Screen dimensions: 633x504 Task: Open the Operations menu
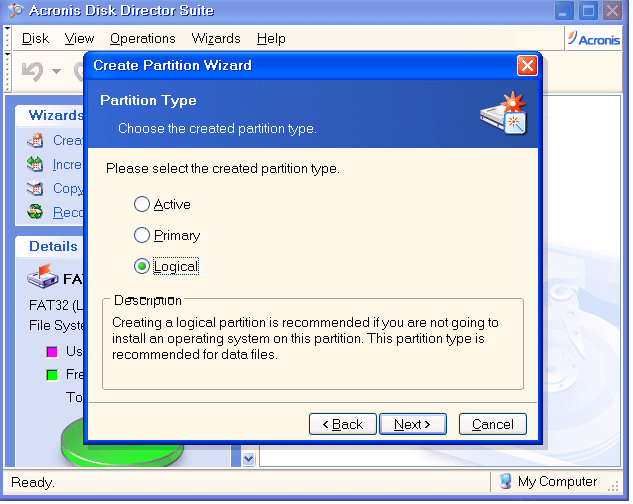(x=142, y=39)
